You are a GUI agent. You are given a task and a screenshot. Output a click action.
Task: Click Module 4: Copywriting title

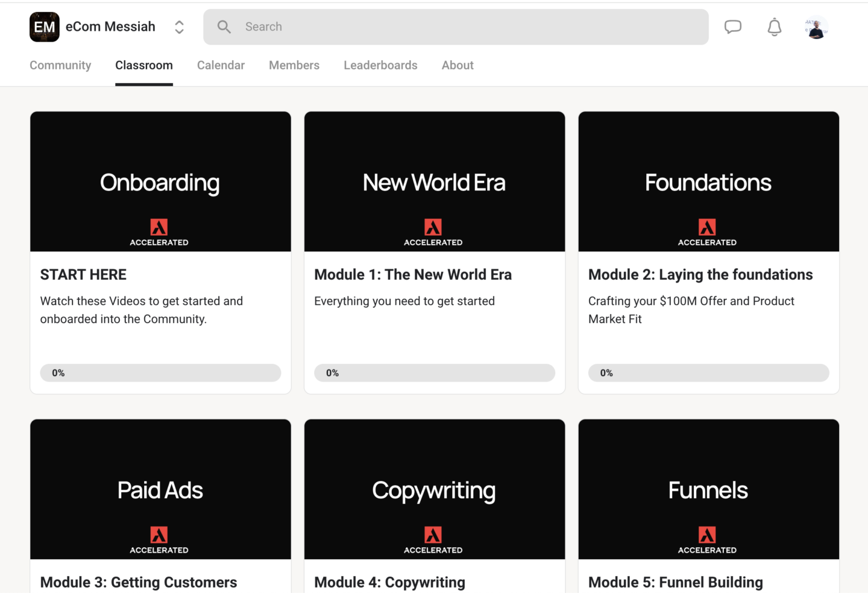390,582
